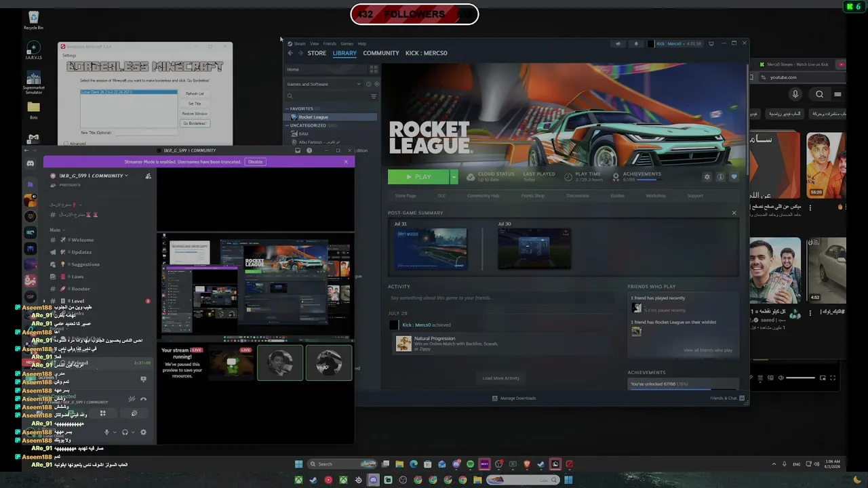Open Brave browser from taskbar
Image resolution: width=868 pixels, height=488 pixels.
[527, 464]
